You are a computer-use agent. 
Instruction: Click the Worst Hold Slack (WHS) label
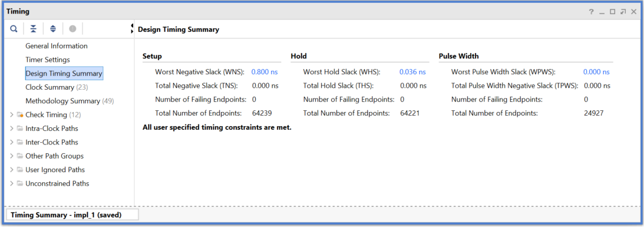pyautogui.click(x=342, y=72)
